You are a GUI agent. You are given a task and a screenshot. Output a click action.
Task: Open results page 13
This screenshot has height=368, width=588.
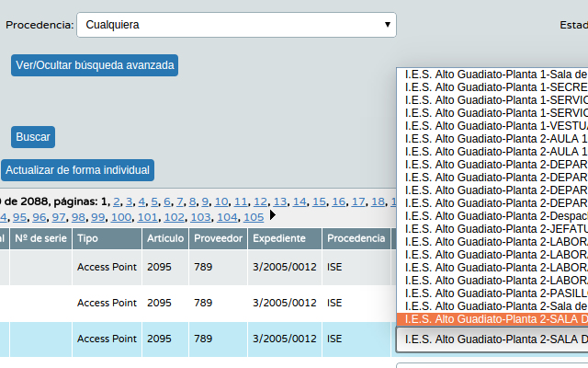coord(279,201)
